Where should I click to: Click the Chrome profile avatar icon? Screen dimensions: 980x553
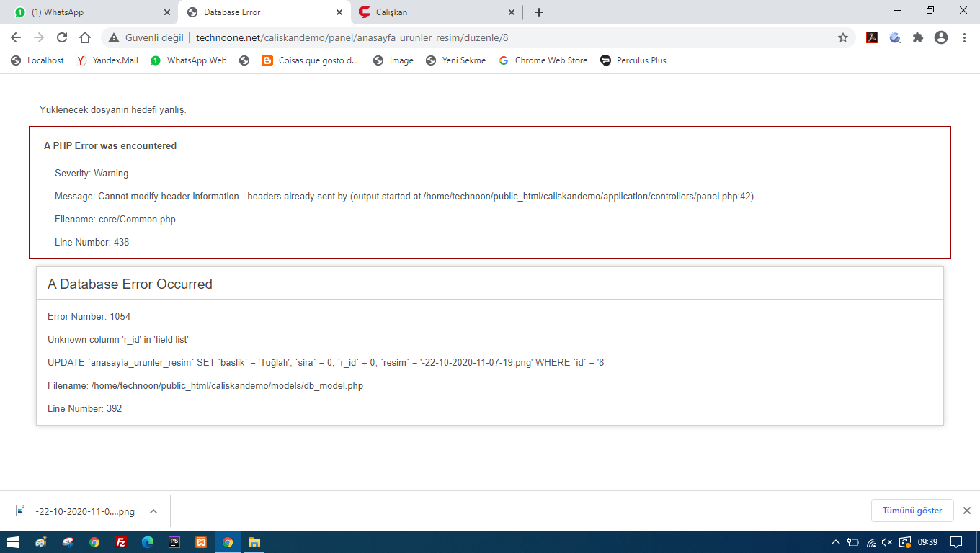click(x=940, y=37)
